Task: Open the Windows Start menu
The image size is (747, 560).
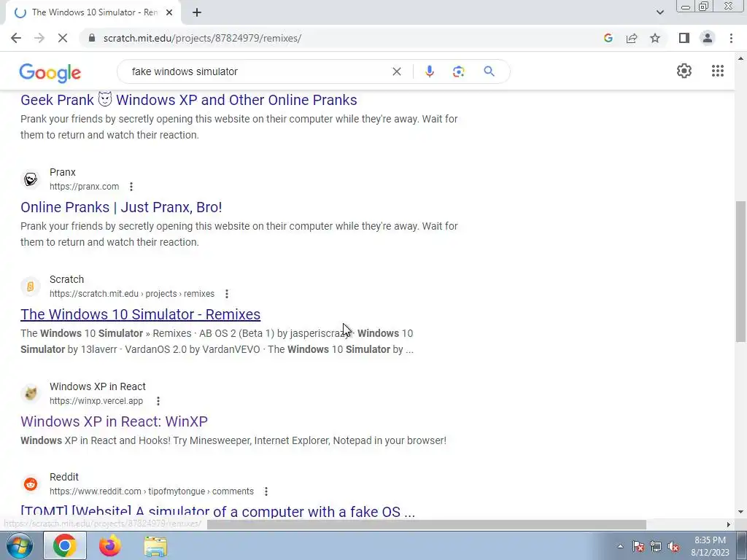Action: (19, 545)
